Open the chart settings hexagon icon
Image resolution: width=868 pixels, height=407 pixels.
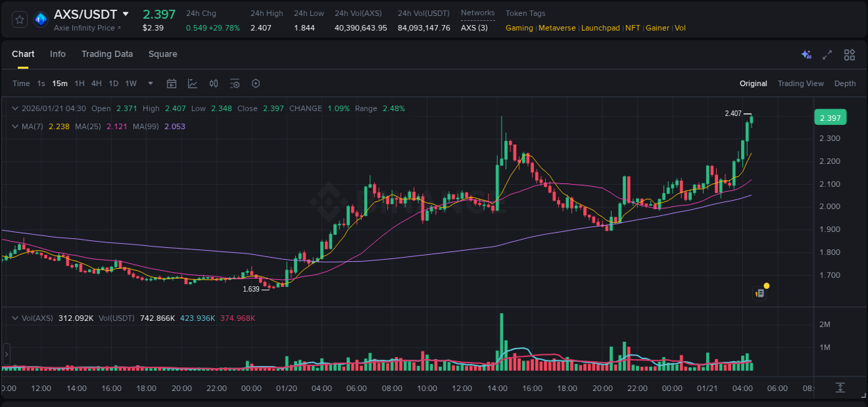click(x=256, y=83)
